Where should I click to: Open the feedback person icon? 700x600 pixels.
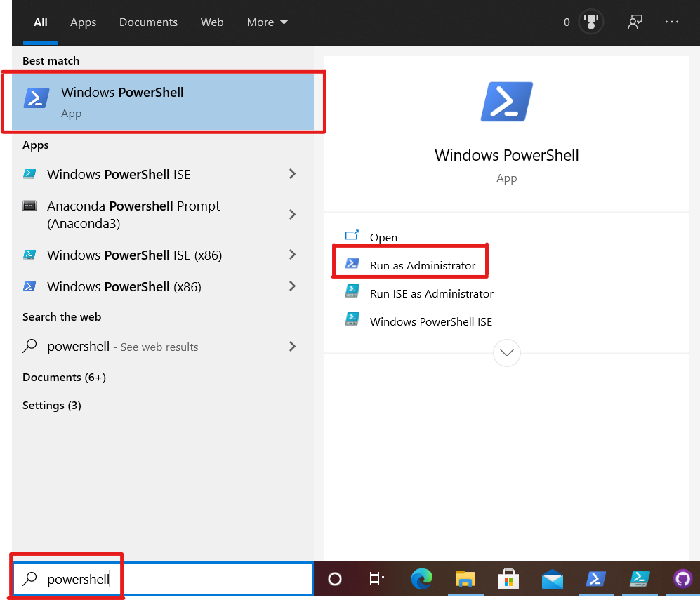[x=635, y=22]
